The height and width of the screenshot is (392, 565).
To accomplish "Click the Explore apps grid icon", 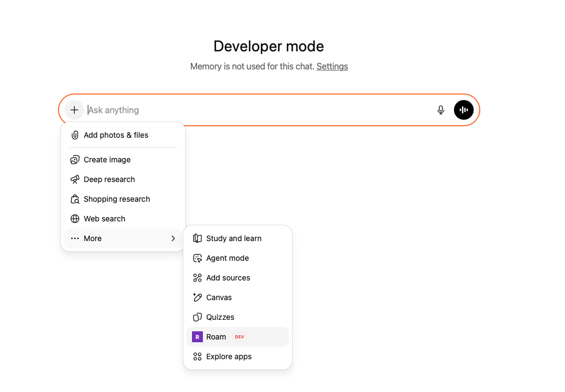I will coord(197,356).
